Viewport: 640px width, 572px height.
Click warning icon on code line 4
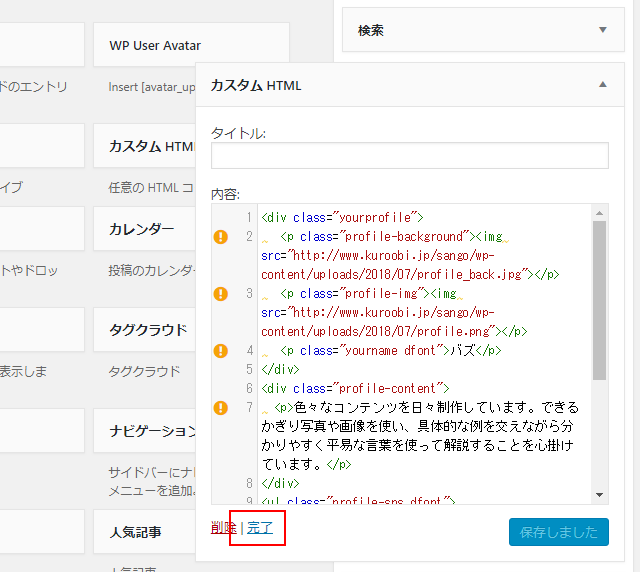(220, 351)
